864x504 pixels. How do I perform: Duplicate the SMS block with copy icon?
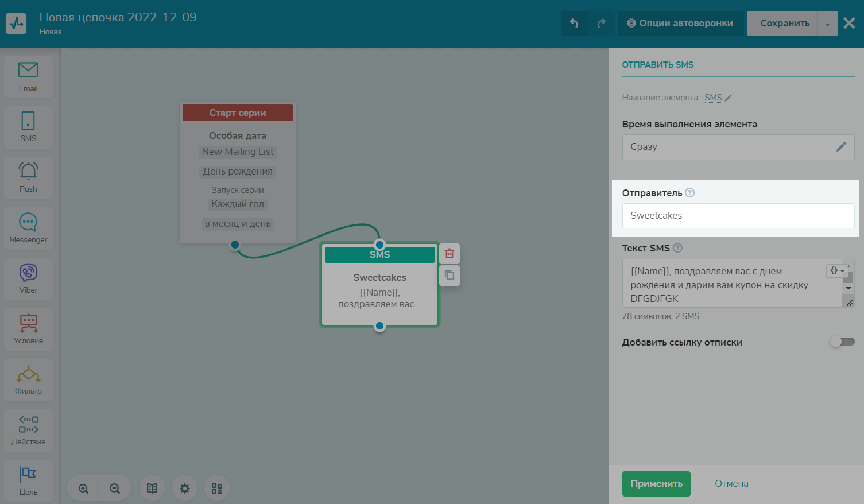coord(450,276)
